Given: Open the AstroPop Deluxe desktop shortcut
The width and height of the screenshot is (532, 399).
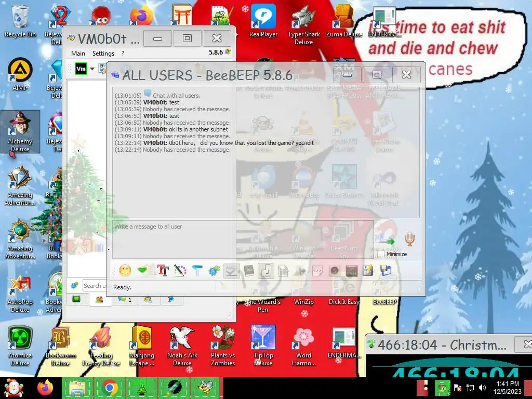Looking at the screenshot, I should (20, 294).
